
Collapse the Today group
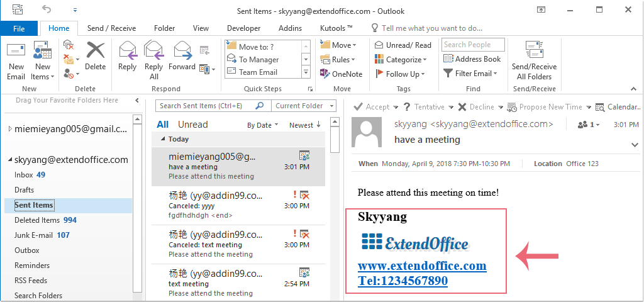pyautogui.click(x=163, y=139)
